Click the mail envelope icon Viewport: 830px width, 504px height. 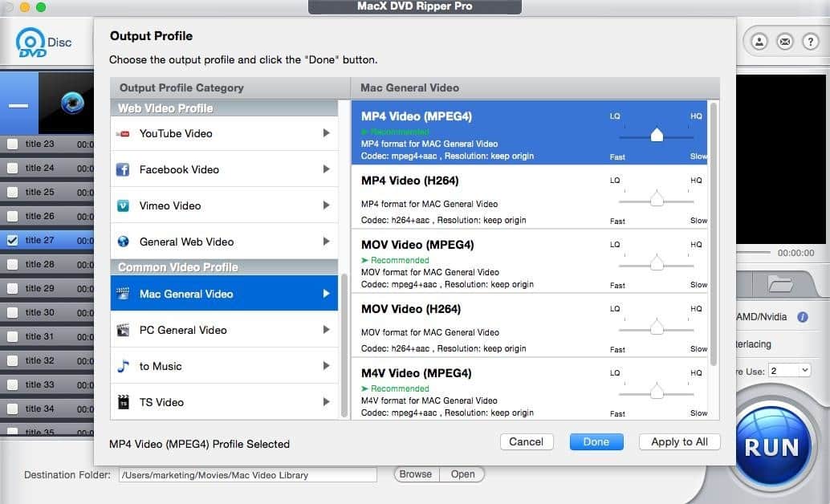785,41
